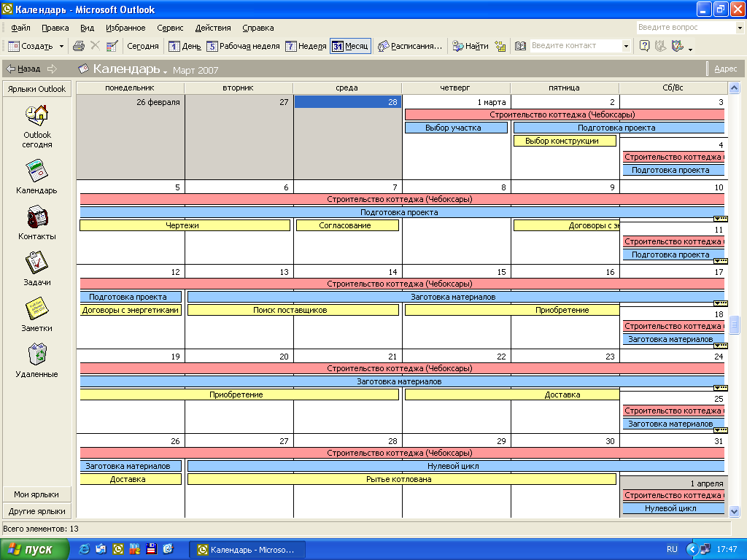Select the blue Выбор участка appointment
The height and width of the screenshot is (560, 747).
tap(456, 128)
